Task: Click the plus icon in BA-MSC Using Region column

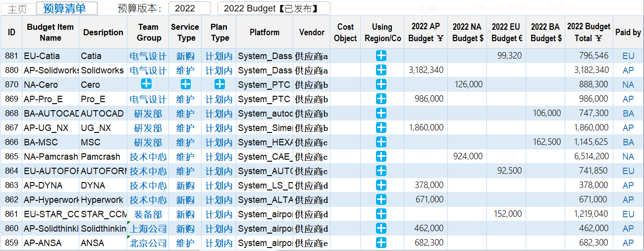Action: [381, 142]
